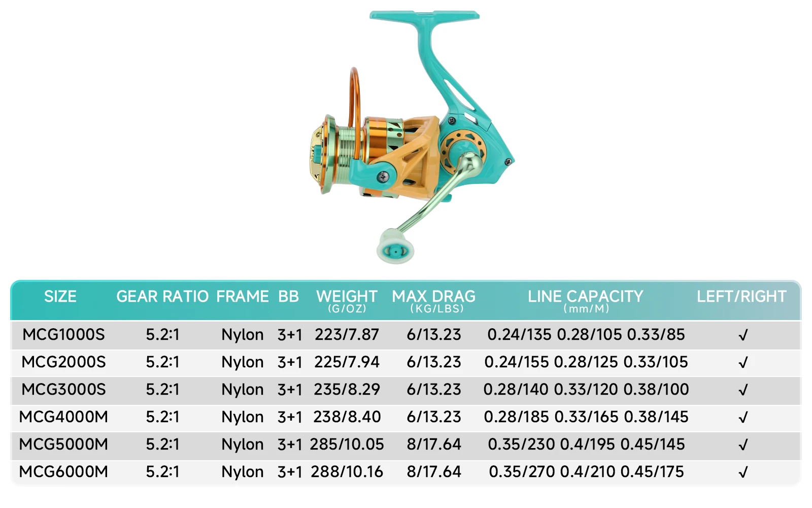Click the SIZE column header

[x=60, y=297]
